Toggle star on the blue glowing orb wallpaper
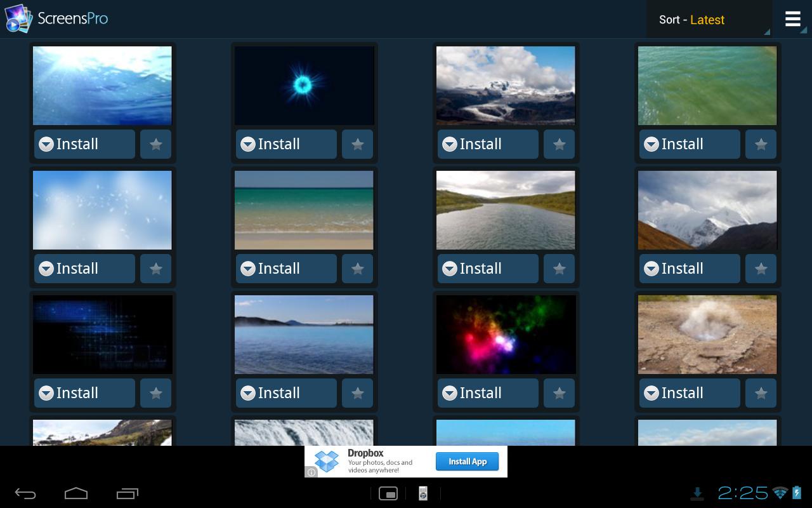 click(x=357, y=144)
